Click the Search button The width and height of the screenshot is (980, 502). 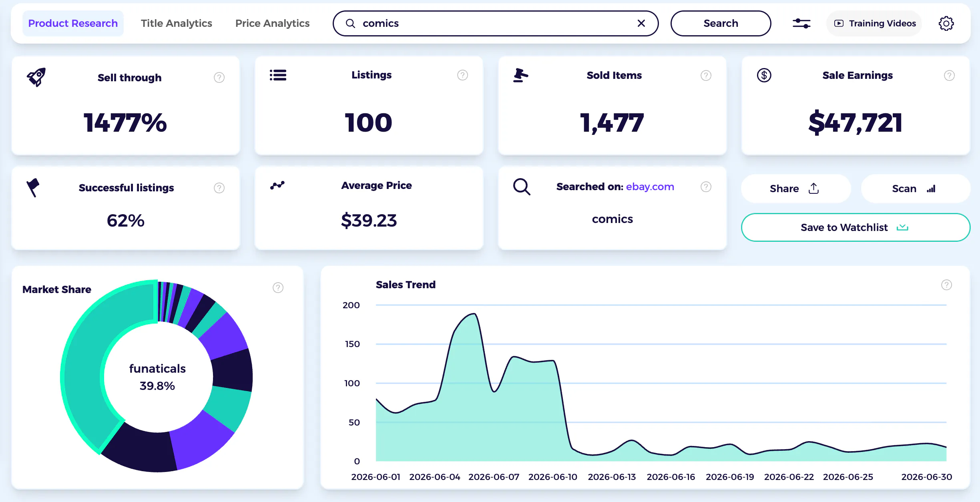[x=721, y=23]
